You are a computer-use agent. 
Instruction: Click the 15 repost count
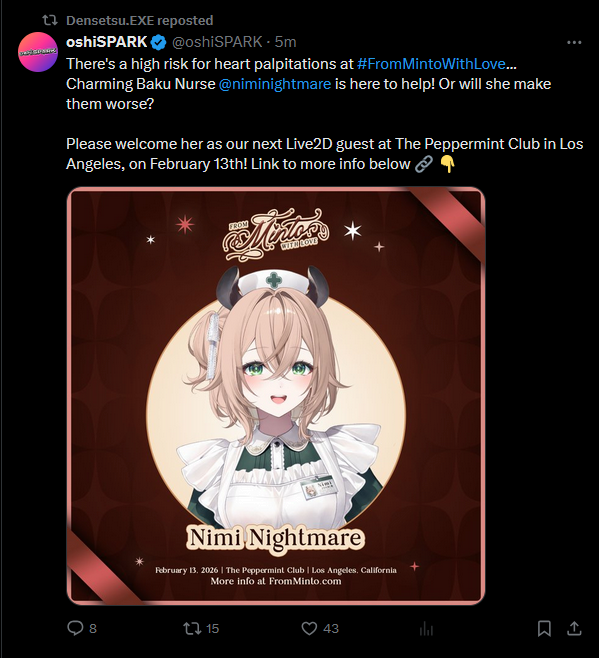[x=212, y=628]
